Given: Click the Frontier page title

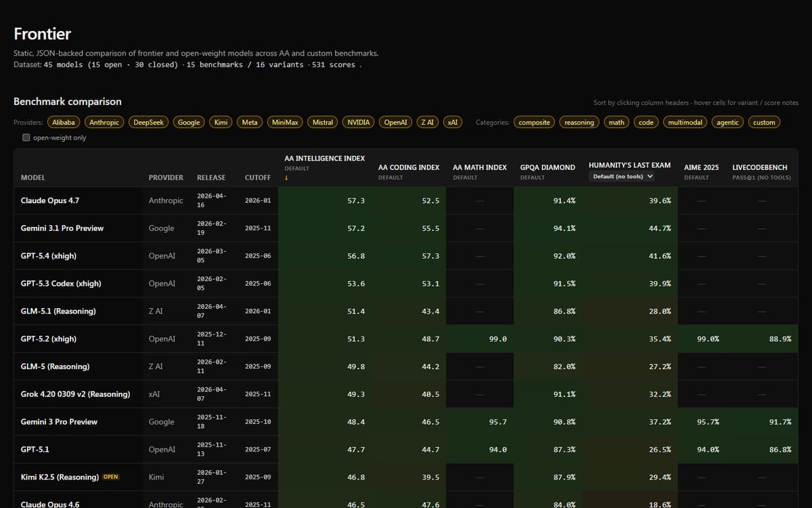Looking at the screenshot, I should 42,34.
